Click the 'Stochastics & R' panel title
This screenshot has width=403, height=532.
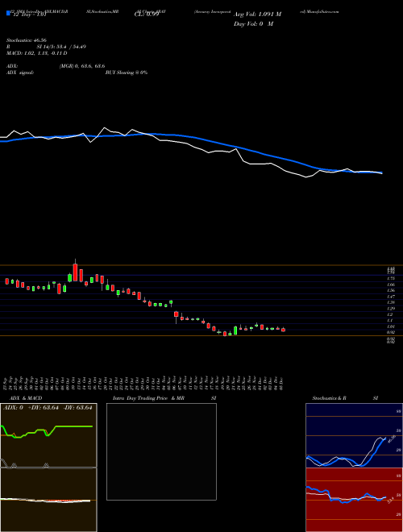[x=329, y=398]
